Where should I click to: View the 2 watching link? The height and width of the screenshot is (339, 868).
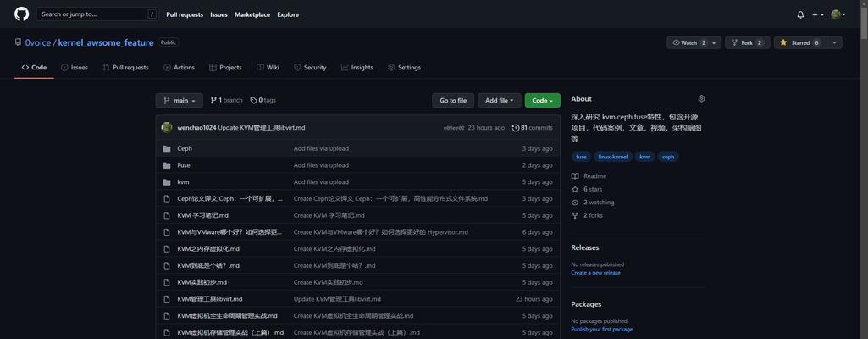pyautogui.click(x=593, y=203)
